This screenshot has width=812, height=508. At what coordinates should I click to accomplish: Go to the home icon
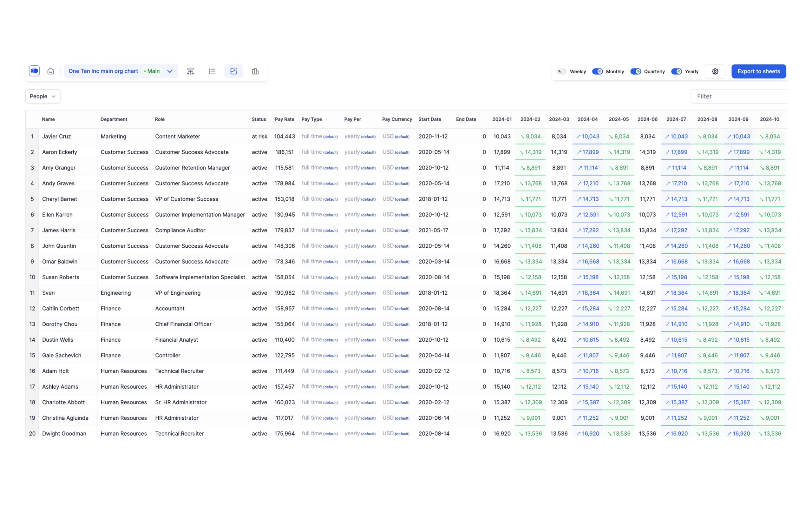(x=51, y=71)
